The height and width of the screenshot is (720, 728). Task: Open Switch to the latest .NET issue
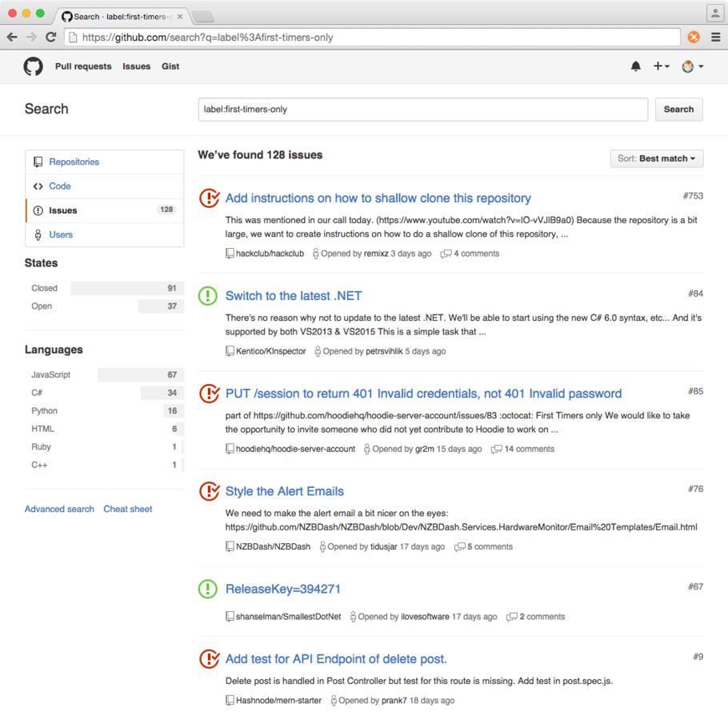(x=294, y=296)
